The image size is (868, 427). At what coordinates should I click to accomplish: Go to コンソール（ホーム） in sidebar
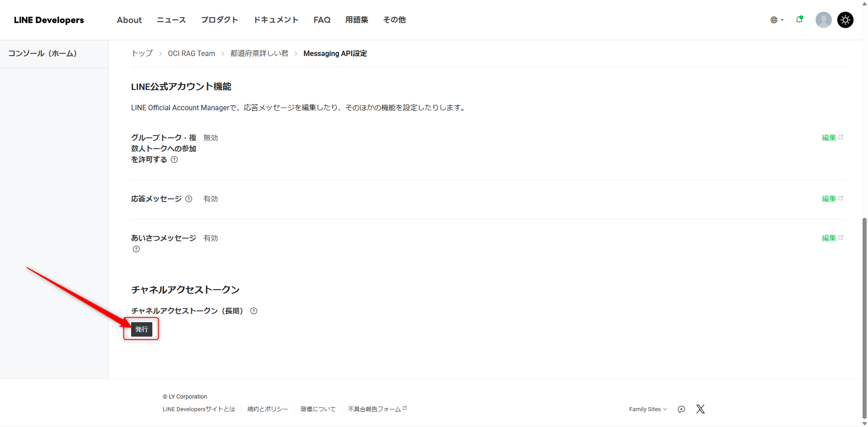point(42,53)
